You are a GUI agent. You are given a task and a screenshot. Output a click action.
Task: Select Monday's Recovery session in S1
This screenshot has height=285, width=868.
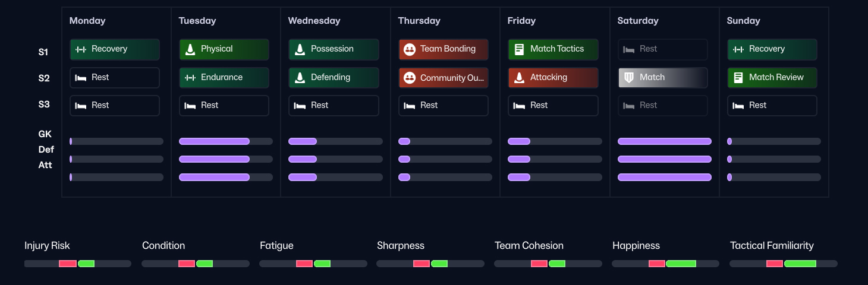coord(115,49)
